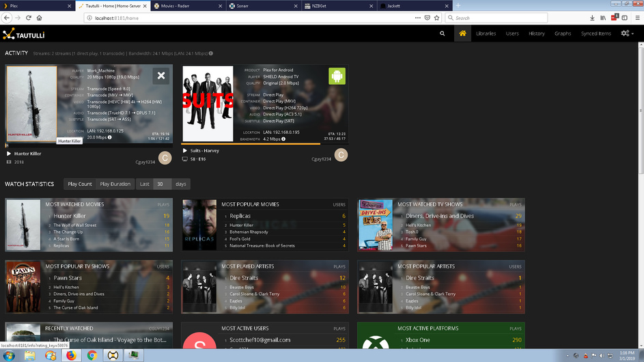Open Hunter Killer poster in Most Watched Movies
Image resolution: width=644 pixels, height=362 pixels.
coord(23,225)
